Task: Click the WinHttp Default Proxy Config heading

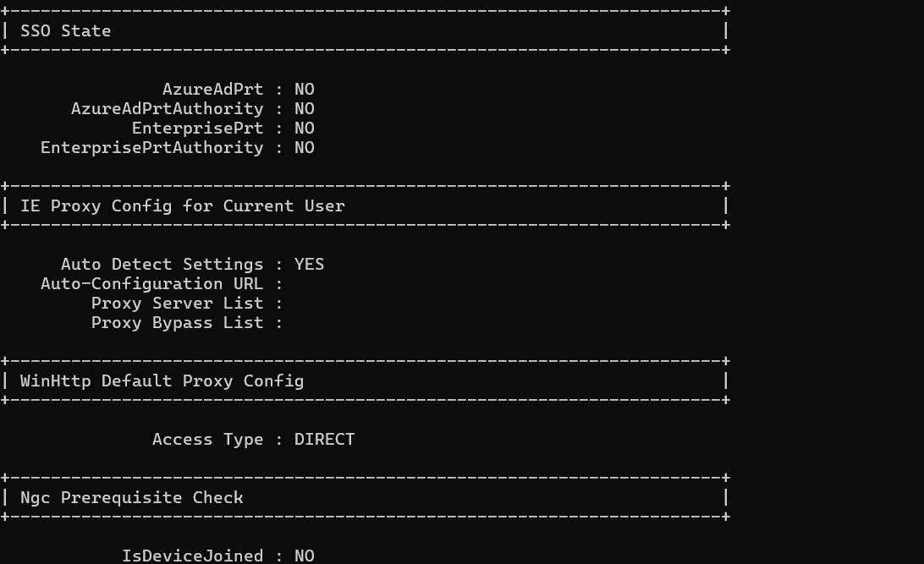Action: point(162,381)
